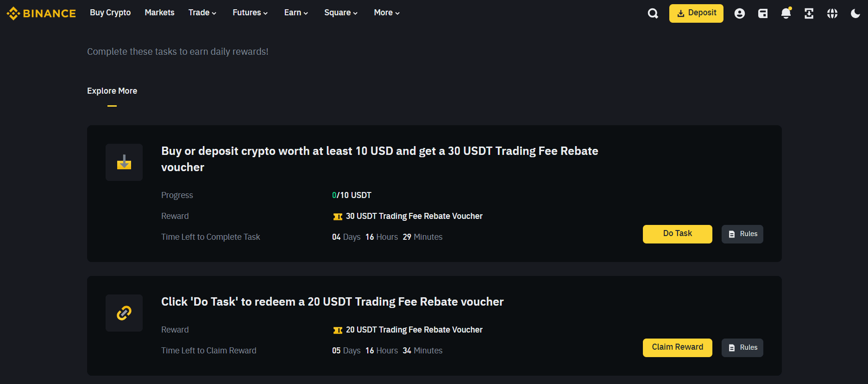View Rules for the deposit task
The width and height of the screenshot is (868, 384).
[742, 234]
